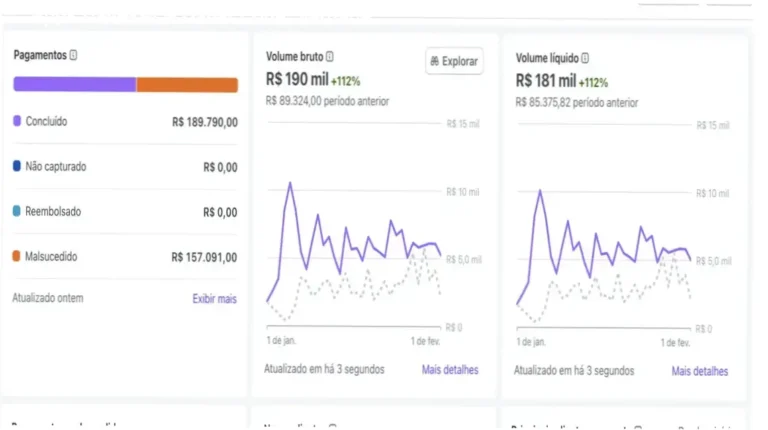Click the orange segment of payments bar
The width and height of the screenshot is (768, 430).
pyautogui.click(x=187, y=85)
